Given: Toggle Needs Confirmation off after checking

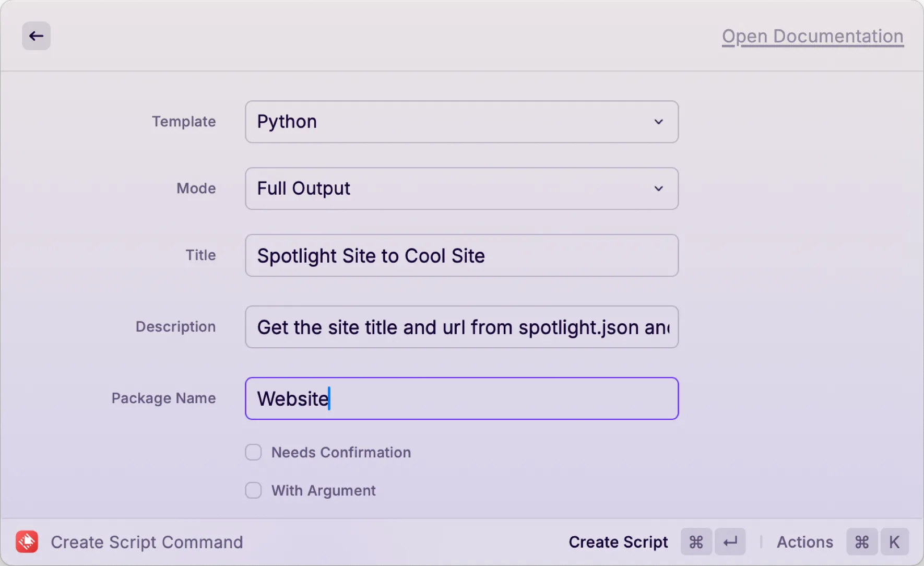Looking at the screenshot, I should click(x=253, y=452).
